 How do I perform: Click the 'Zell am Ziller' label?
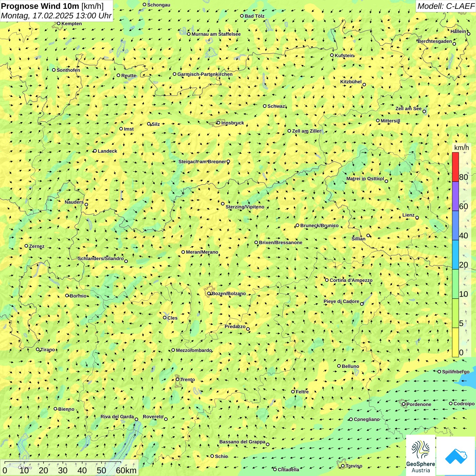(x=306, y=131)
